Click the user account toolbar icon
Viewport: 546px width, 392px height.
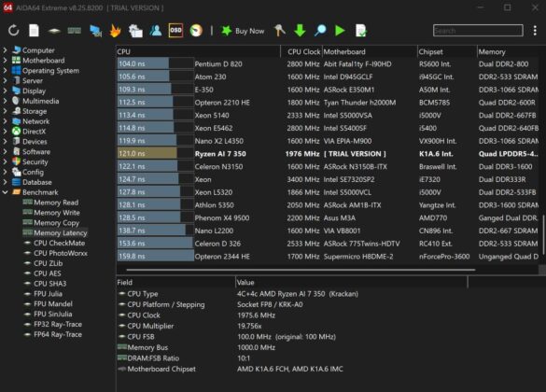(156, 31)
